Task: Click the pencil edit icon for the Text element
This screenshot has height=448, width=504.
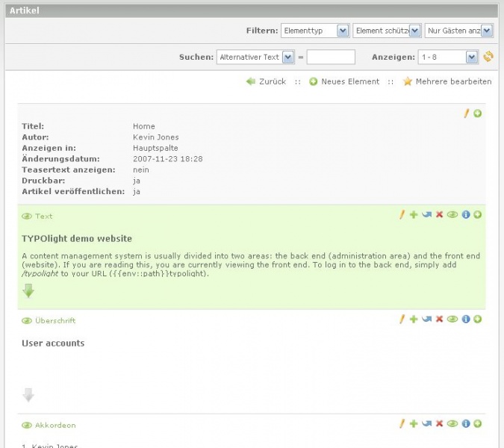Action: [402, 215]
